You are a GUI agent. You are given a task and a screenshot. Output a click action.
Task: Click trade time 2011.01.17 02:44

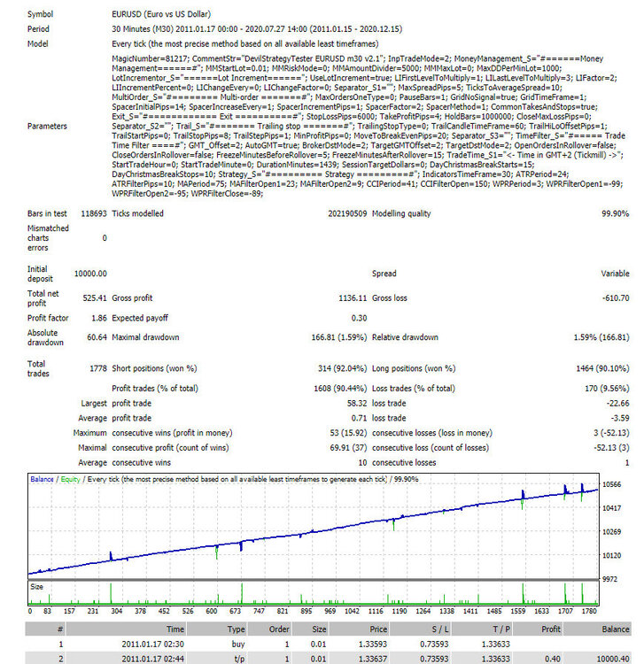[x=153, y=659]
